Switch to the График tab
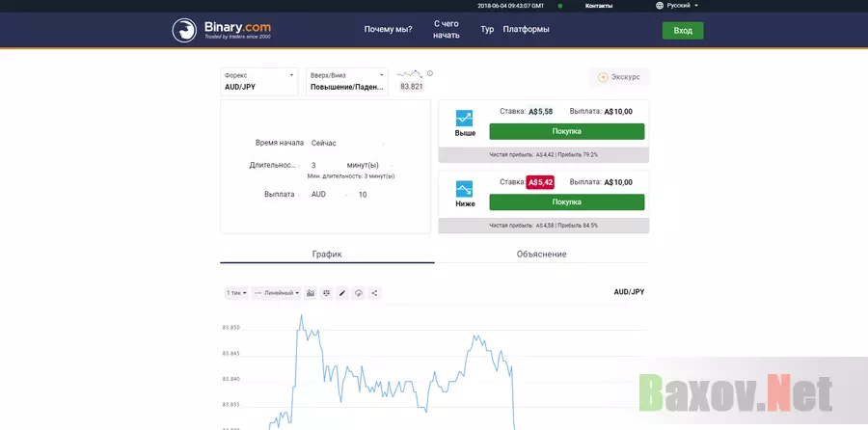 click(x=327, y=254)
